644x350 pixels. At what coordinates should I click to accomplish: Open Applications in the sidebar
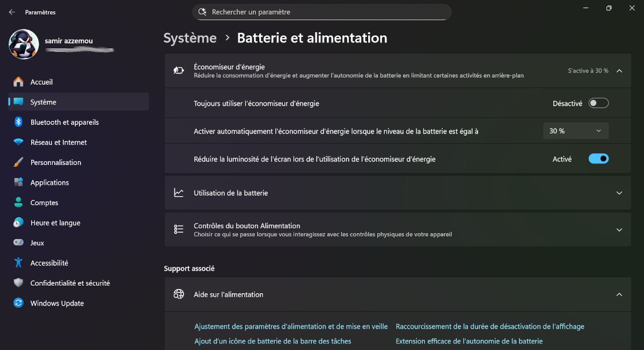(x=50, y=183)
